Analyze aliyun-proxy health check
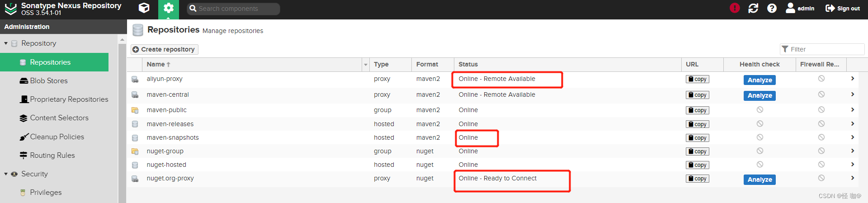The height and width of the screenshot is (203, 868). 759,80
